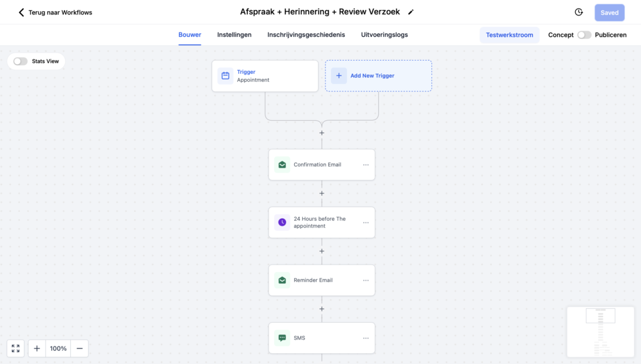The width and height of the screenshot is (641, 364).
Task: Click the purple clock wait step icon
Action: point(282,223)
